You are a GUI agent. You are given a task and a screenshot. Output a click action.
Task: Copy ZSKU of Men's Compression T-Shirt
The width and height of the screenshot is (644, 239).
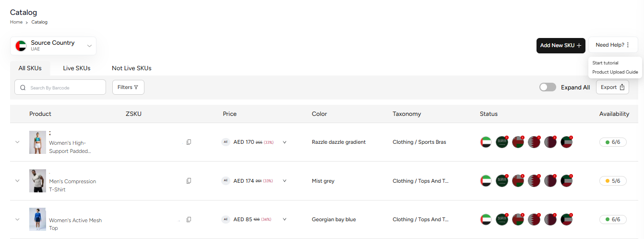point(189,181)
